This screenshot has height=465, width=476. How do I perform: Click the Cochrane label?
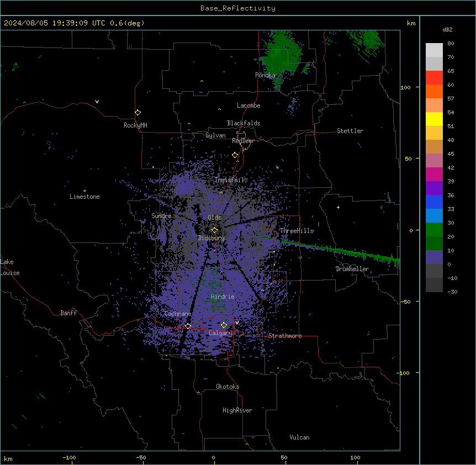pyautogui.click(x=178, y=314)
